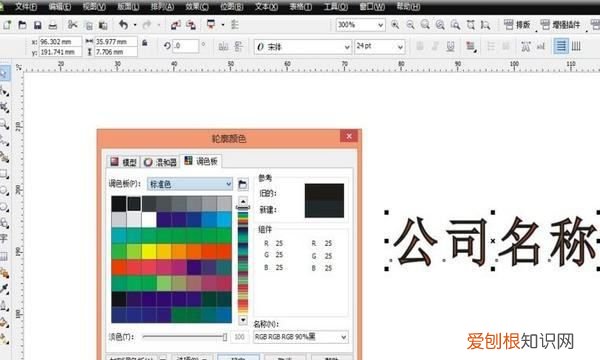Open the 文件(F) menu
This screenshot has width=600, height=360.
click(x=26, y=7)
